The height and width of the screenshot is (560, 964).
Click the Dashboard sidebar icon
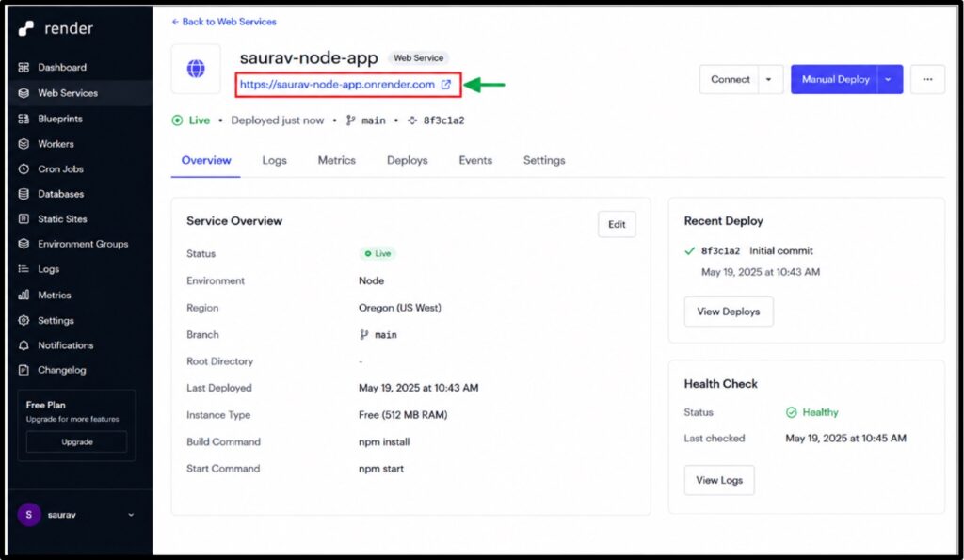pyautogui.click(x=24, y=67)
